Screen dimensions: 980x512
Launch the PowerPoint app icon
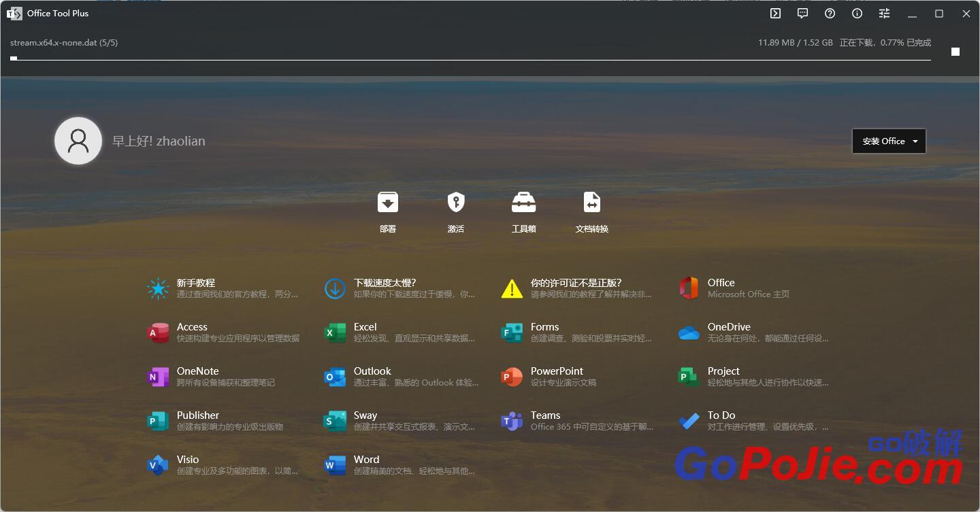(512, 377)
